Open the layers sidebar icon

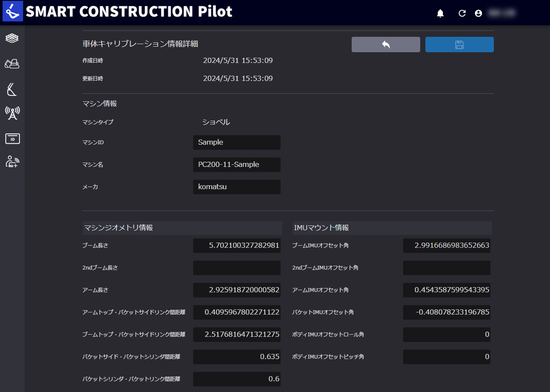[x=12, y=38]
